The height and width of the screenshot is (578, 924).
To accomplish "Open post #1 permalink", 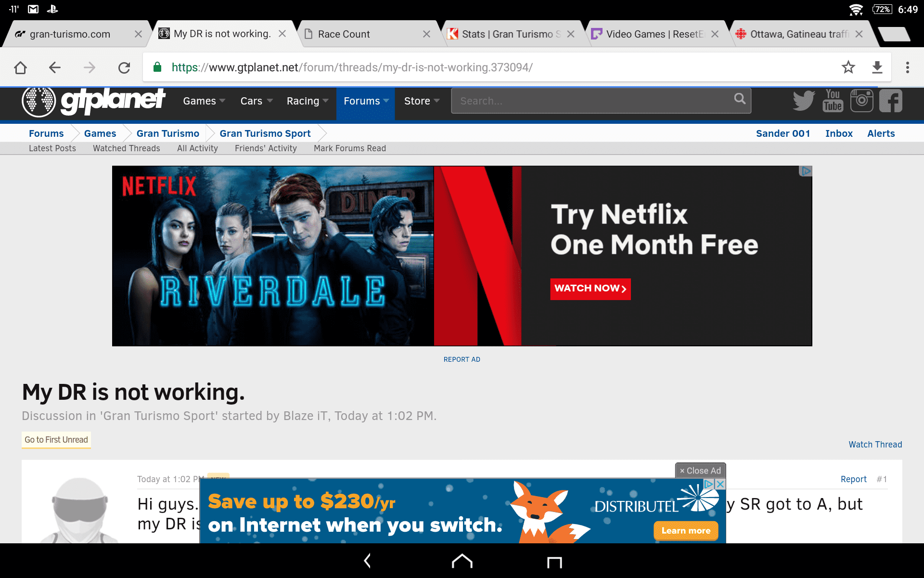I will click(x=882, y=479).
